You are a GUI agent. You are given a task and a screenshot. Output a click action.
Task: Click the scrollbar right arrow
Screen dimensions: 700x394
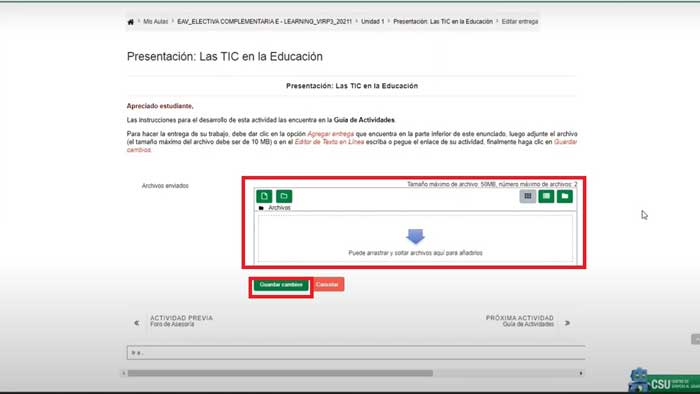[x=581, y=373]
